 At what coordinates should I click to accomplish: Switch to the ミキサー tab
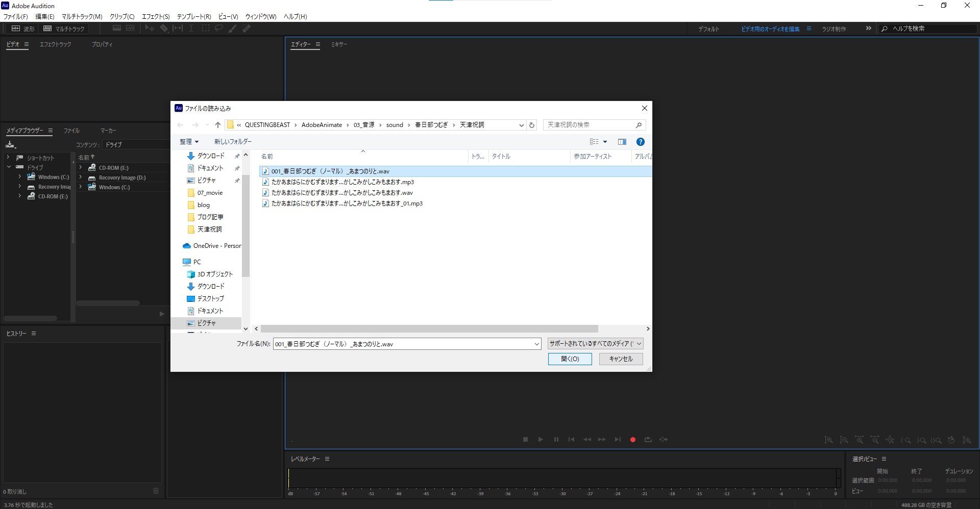pyautogui.click(x=339, y=44)
